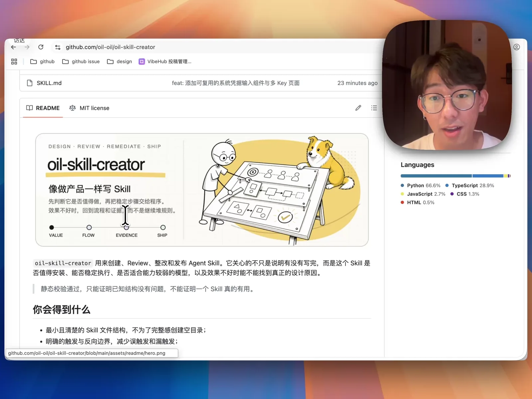
Task: Click the address bar URL field
Action: point(110,47)
